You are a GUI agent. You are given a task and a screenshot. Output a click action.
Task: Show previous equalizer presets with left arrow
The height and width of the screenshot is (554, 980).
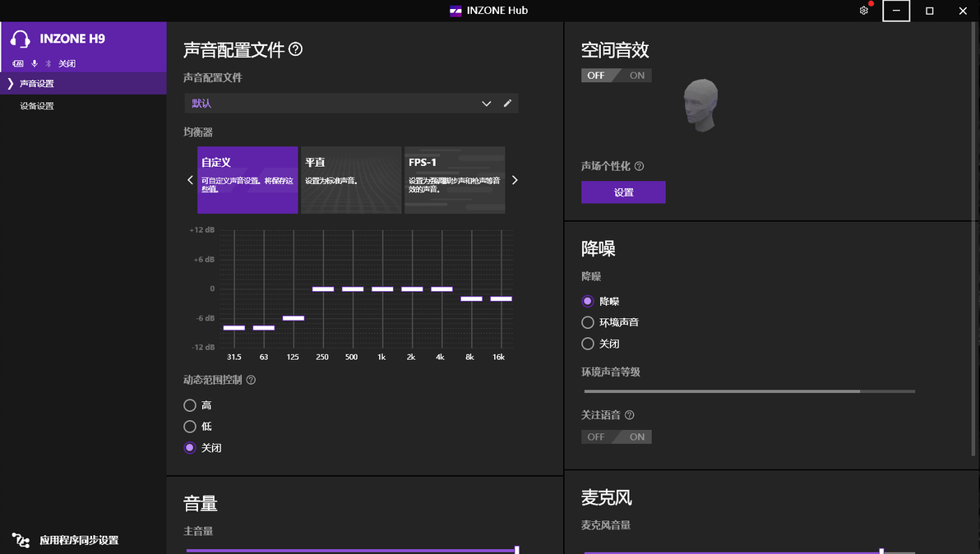(190, 180)
